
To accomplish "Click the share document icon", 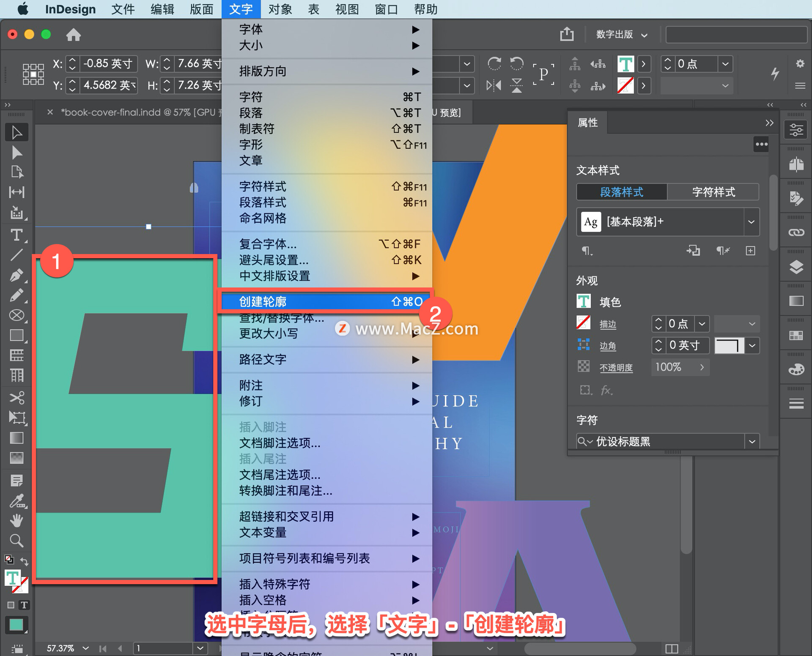I will tap(567, 34).
